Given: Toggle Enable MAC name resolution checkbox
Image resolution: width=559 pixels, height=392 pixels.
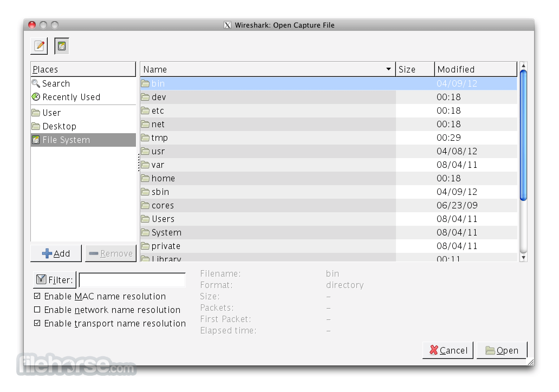Looking at the screenshot, I should click(37, 296).
